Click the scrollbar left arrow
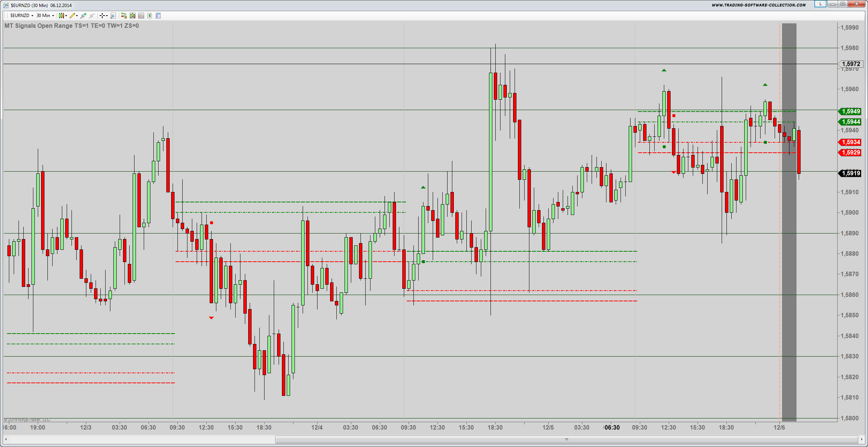The width and height of the screenshot is (868, 447). [6, 439]
